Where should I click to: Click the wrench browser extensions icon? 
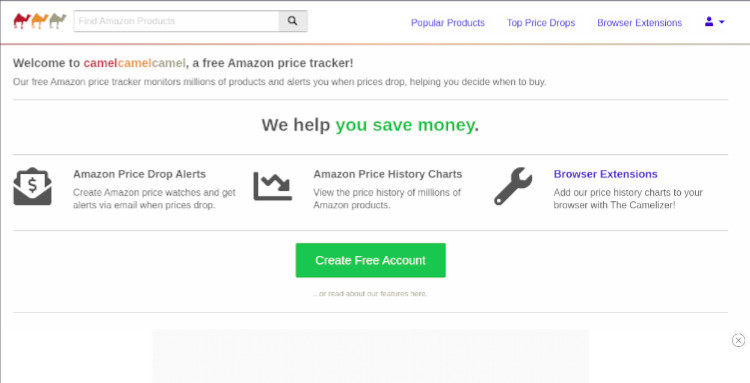pyautogui.click(x=513, y=186)
